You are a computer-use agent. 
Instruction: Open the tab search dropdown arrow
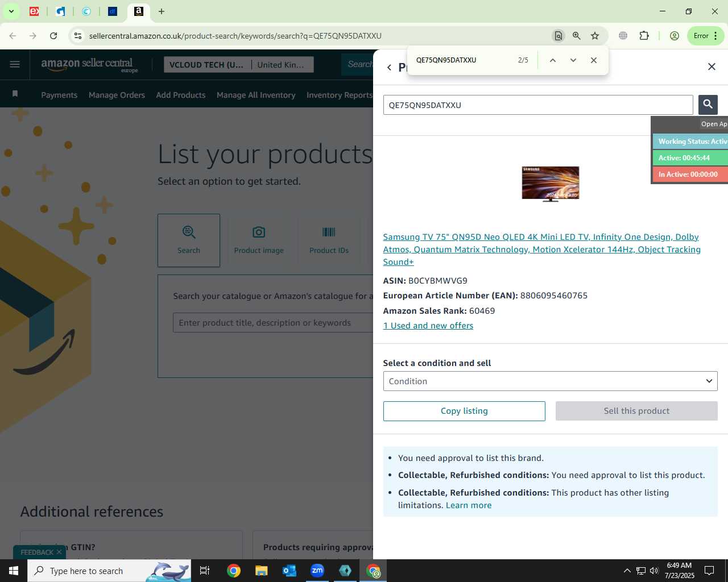pyautogui.click(x=11, y=11)
